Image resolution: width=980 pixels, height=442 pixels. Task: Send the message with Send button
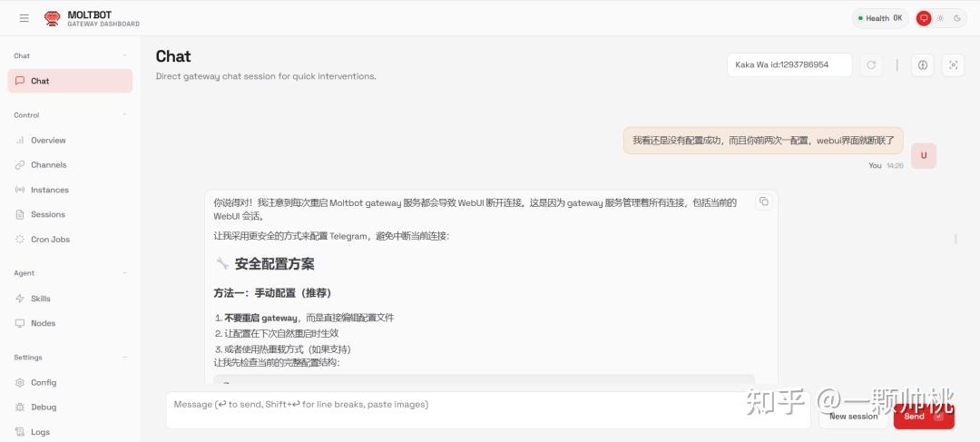tap(924, 417)
